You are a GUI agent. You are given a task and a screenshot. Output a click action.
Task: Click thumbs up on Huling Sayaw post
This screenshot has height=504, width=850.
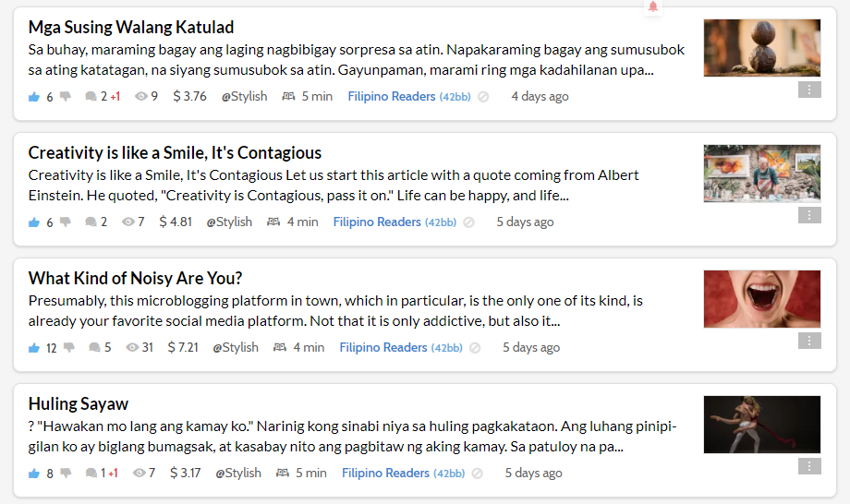(x=34, y=474)
